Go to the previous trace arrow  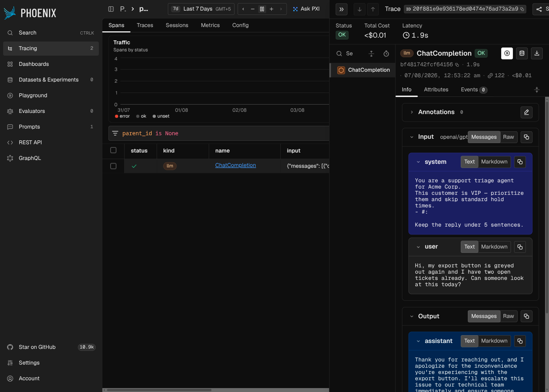[373, 9]
